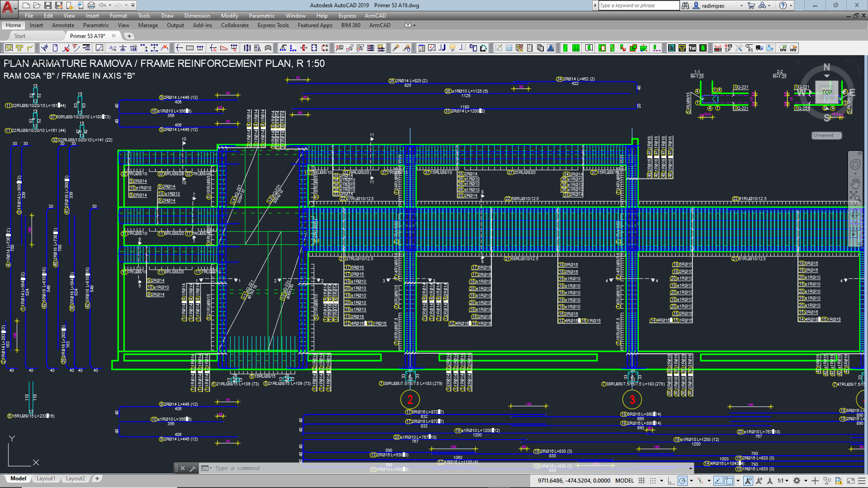Toggle Ortho mode in the status bar

[x=671, y=481]
